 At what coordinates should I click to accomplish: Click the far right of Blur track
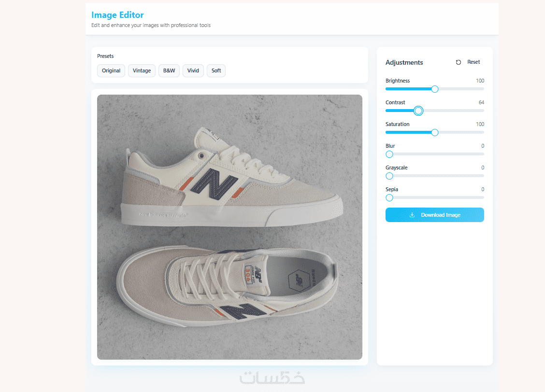pyautogui.click(x=482, y=154)
